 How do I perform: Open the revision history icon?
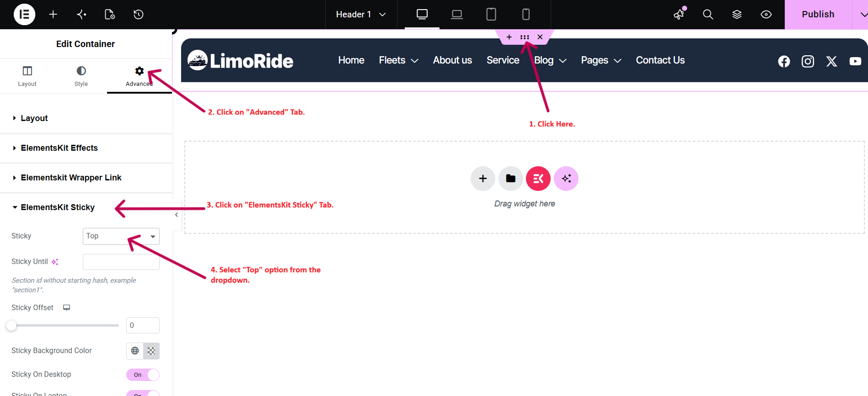tap(138, 15)
